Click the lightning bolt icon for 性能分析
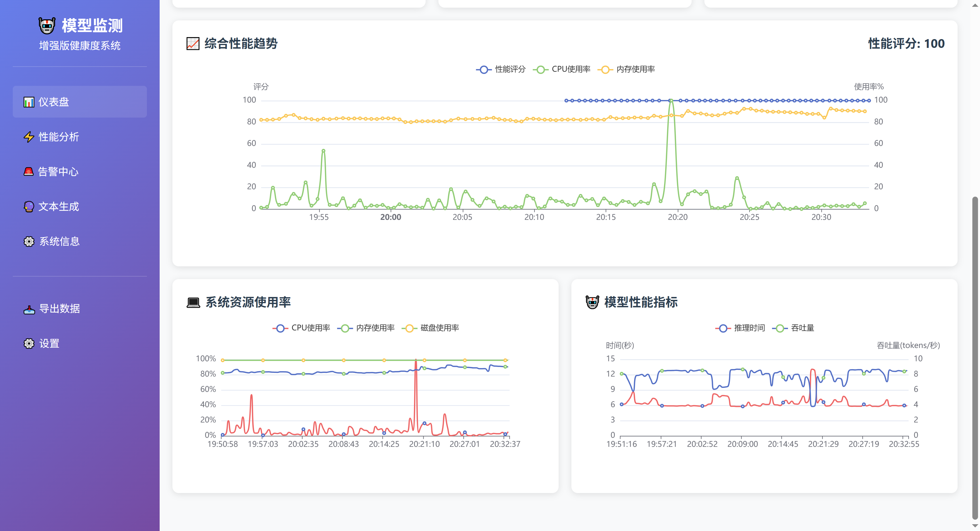980x531 pixels. click(29, 137)
